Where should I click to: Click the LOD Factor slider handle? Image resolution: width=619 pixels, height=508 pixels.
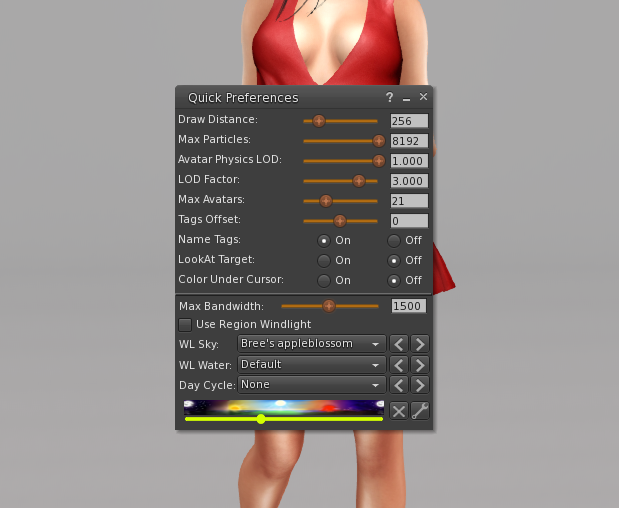point(359,181)
